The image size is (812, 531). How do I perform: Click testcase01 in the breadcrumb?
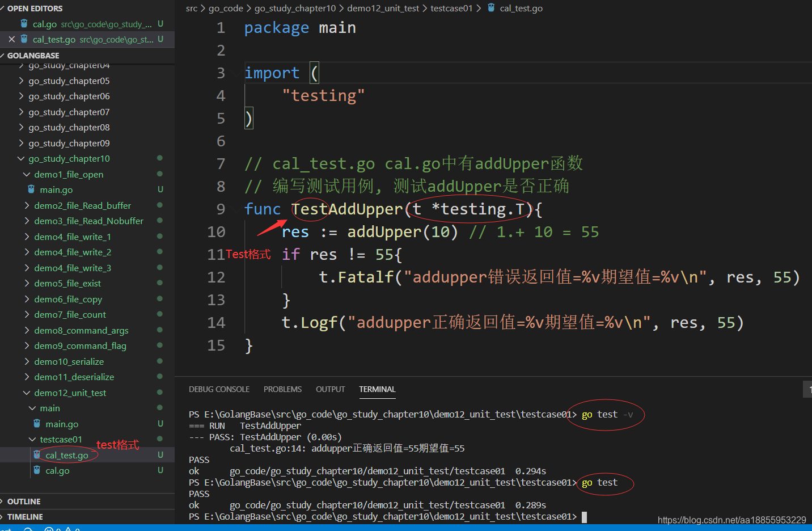coord(451,8)
